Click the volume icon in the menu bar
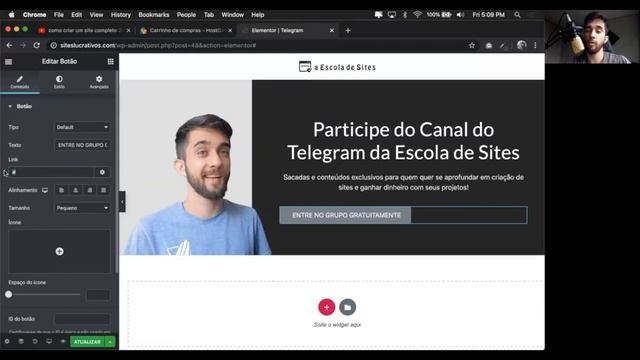Viewport: 640px width, 360px height. (x=460, y=15)
